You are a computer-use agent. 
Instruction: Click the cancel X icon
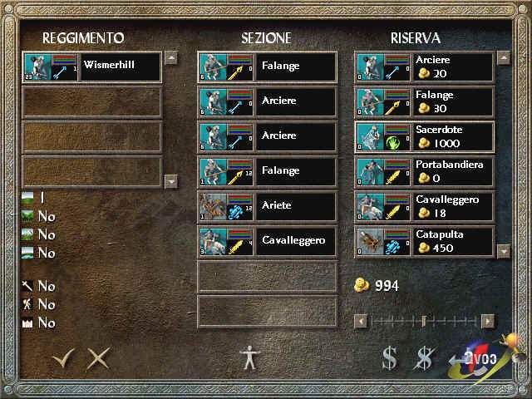[98, 358]
